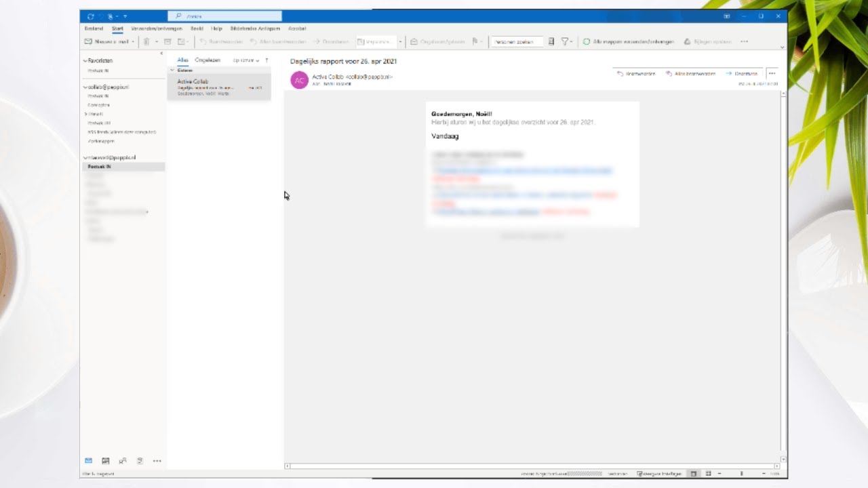The height and width of the screenshot is (488, 868).
Task: Open the Help tab
Action: coord(216,28)
